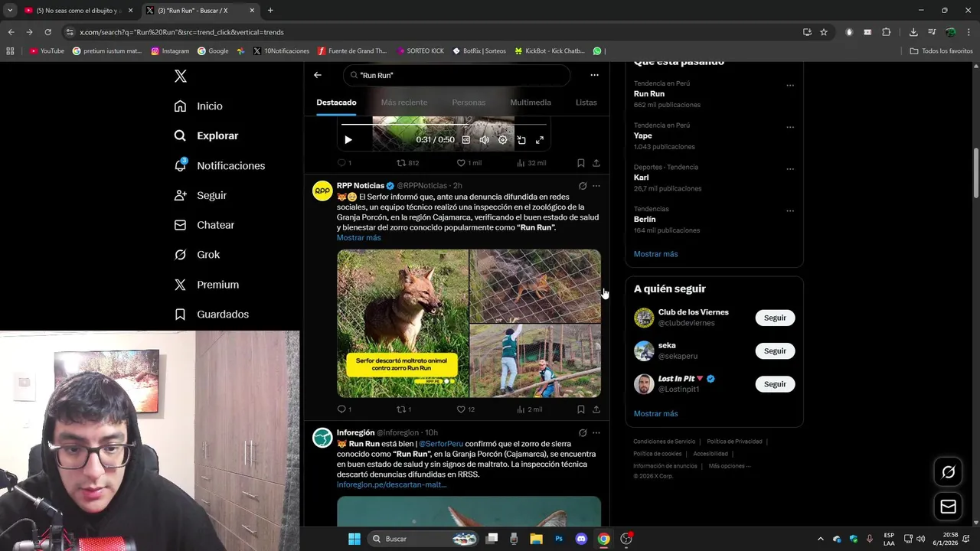The height and width of the screenshot is (551, 980).
Task: Enable video picture-in-picture mode
Action: (521, 140)
